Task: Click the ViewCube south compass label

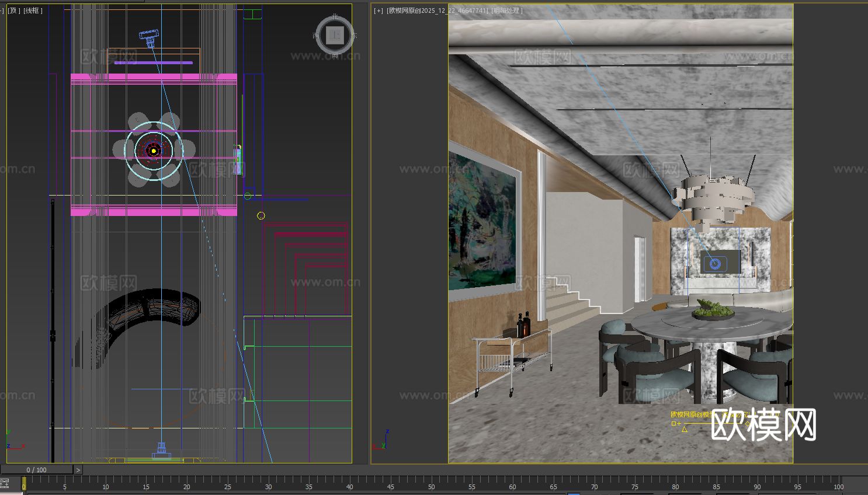Action: click(335, 55)
